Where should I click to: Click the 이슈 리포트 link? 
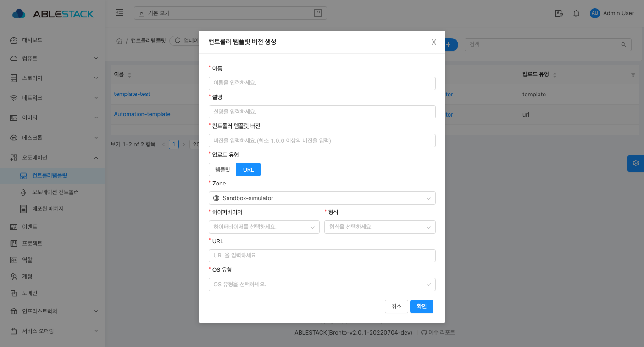coord(438,332)
